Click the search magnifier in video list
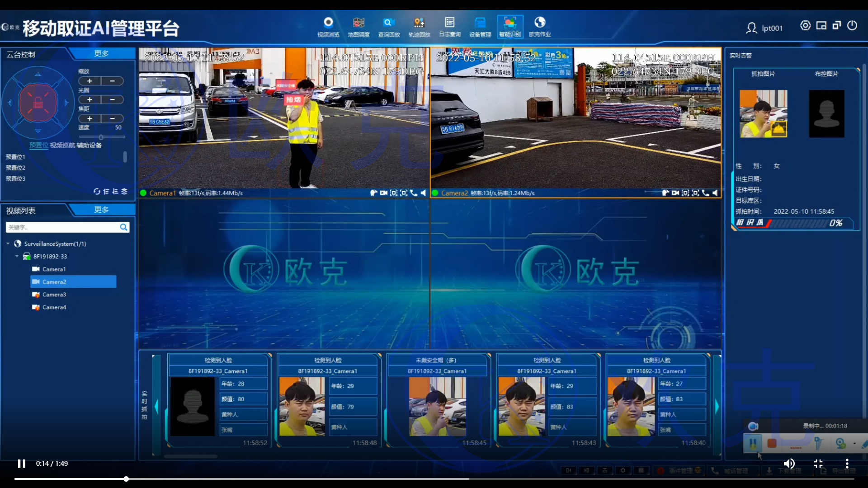Screen dimensions: 868x488 point(123,227)
